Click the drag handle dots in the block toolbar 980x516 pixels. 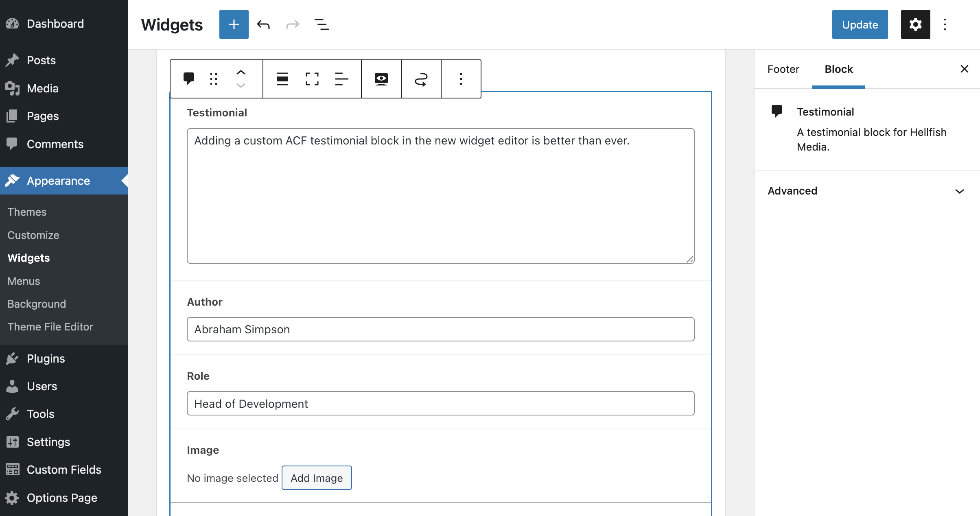pyautogui.click(x=214, y=79)
